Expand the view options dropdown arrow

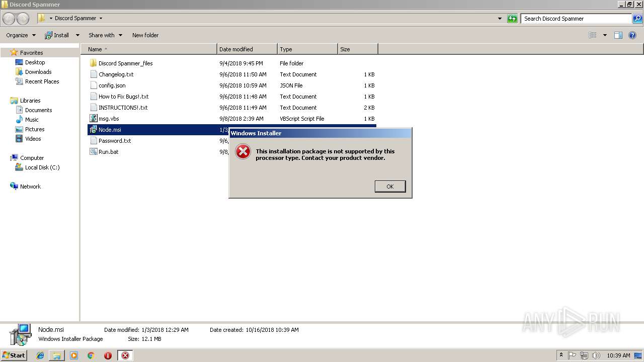pos(605,35)
